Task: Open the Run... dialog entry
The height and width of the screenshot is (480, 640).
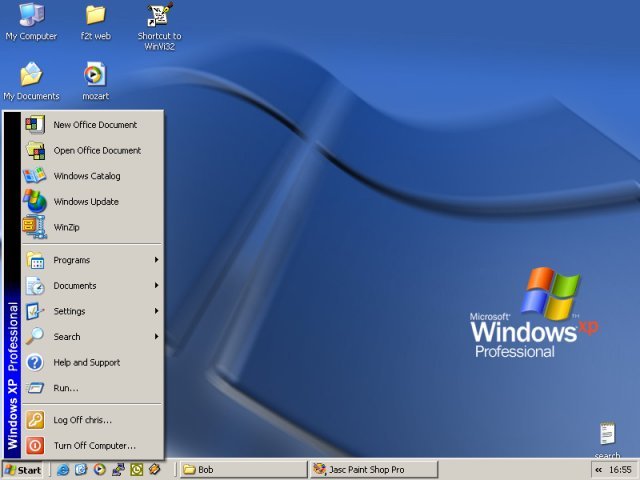Action: pyautogui.click(x=93, y=388)
